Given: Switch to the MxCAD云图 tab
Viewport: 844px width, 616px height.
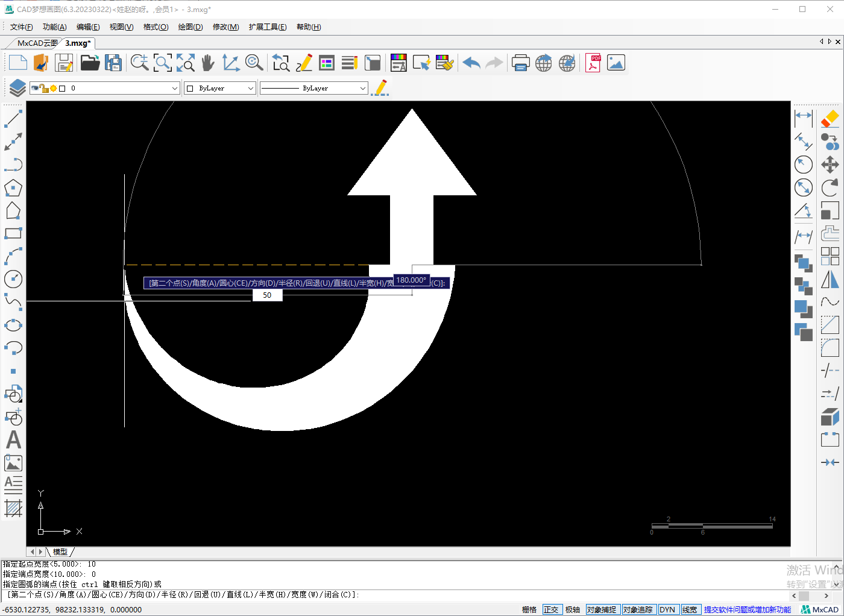Looking at the screenshot, I should [36, 43].
